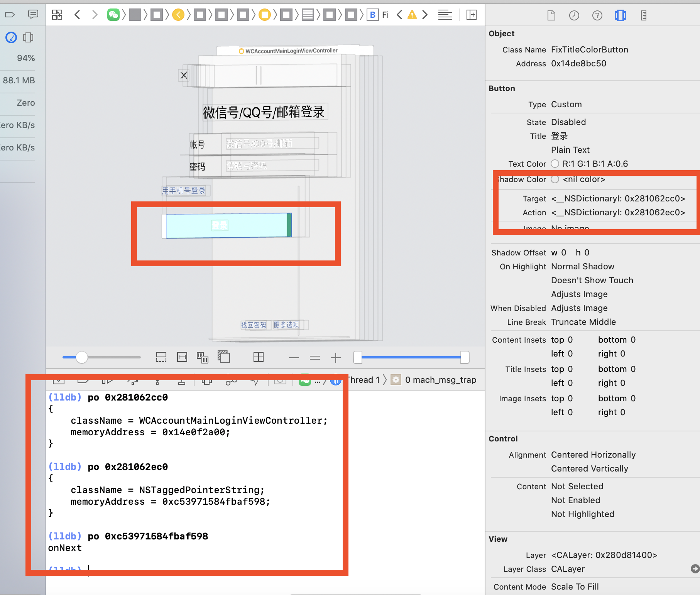The image size is (700, 595).
Task: Select the CPU gauge icon
Action: pos(11,37)
